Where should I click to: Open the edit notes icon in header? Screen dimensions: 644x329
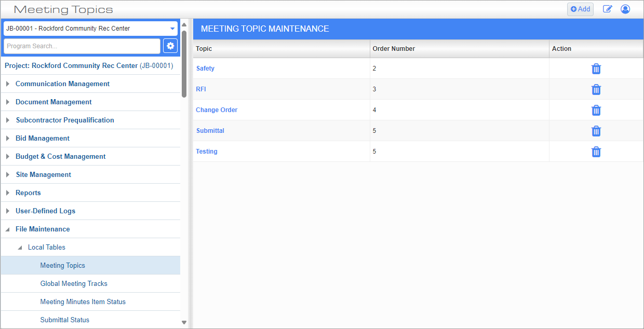(x=607, y=9)
